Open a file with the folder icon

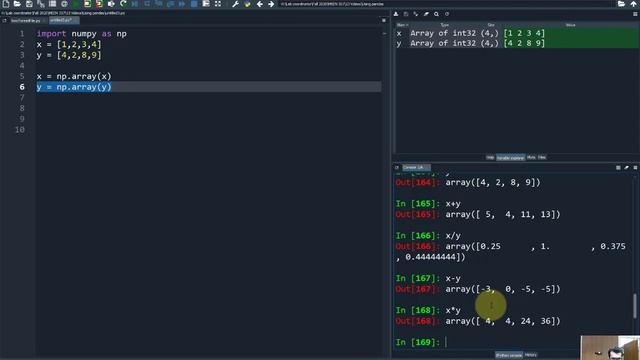(17, 4)
